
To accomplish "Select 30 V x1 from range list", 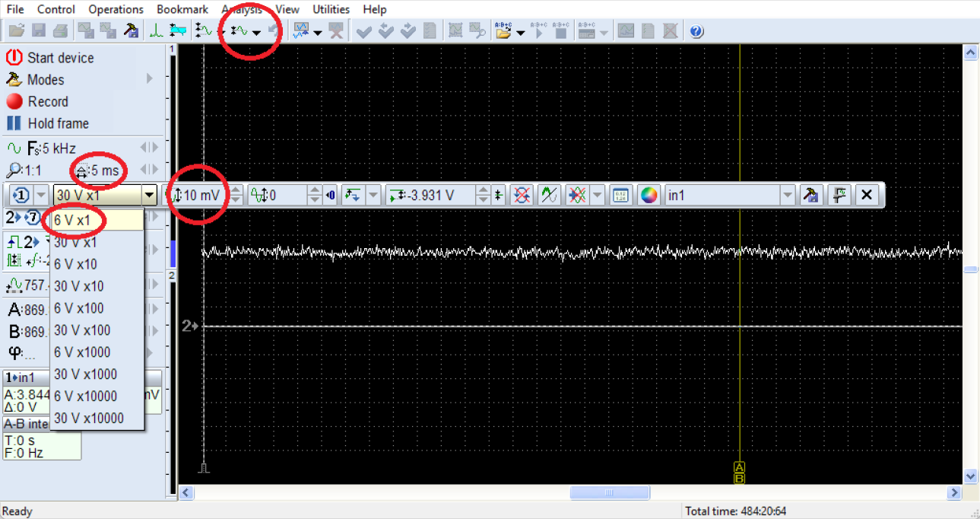I will (97, 242).
